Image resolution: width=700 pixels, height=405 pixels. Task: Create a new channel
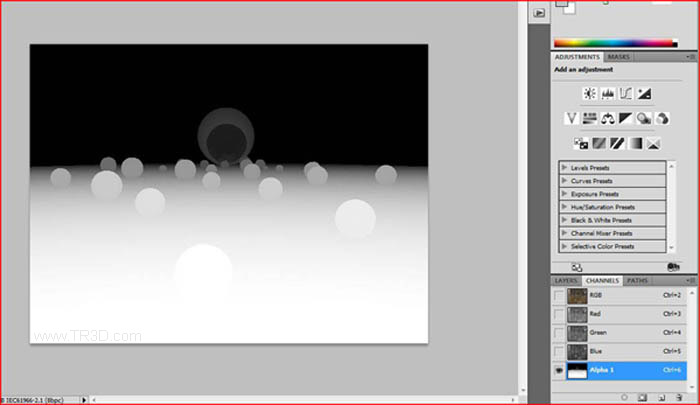[x=661, y=397]
